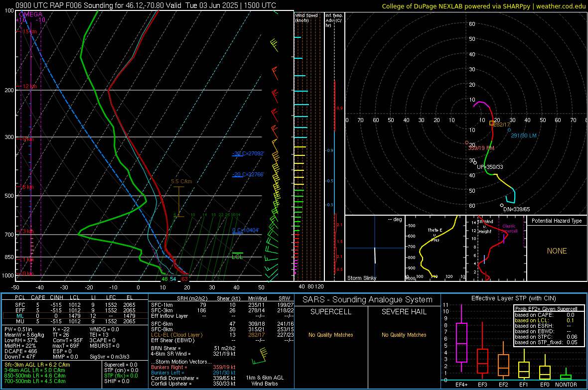588x390 pixels.
Task: Click the '15 km' height label
Action: (29, 31)
